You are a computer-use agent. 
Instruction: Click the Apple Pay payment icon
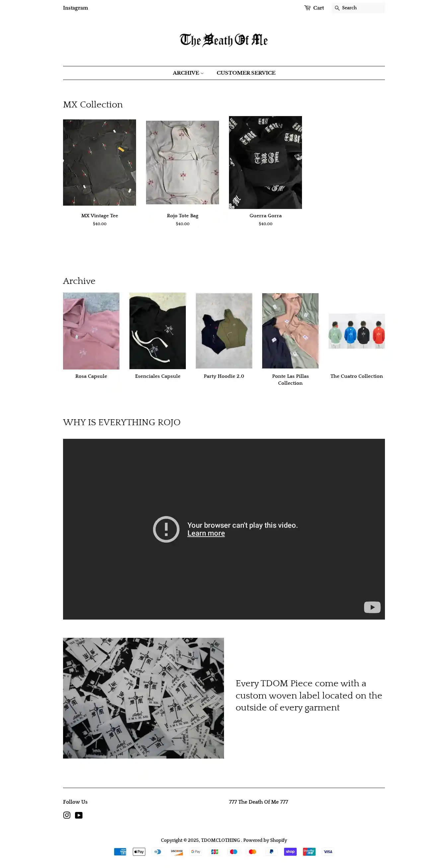click(139, 851)
